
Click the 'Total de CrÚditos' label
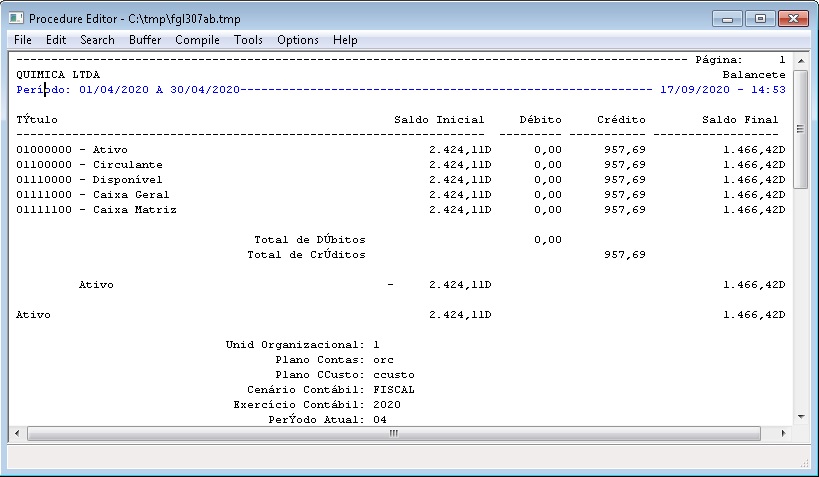[x=306, y=255]
